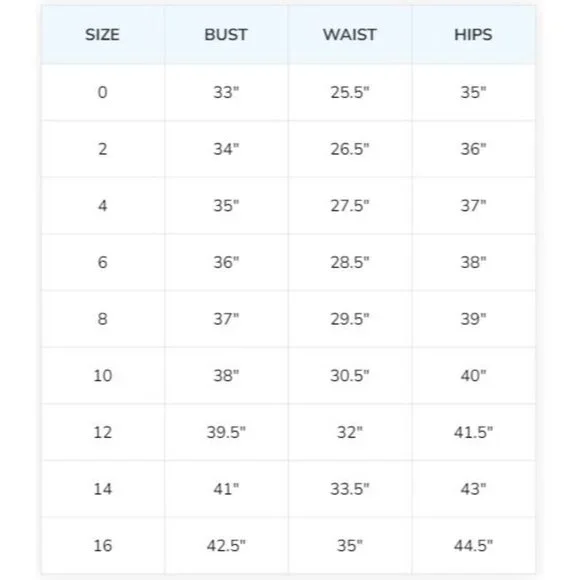The image size is (580, 580).
Task: Click the 39.5" bust measurement cell
Action: [x=226, y=432]
